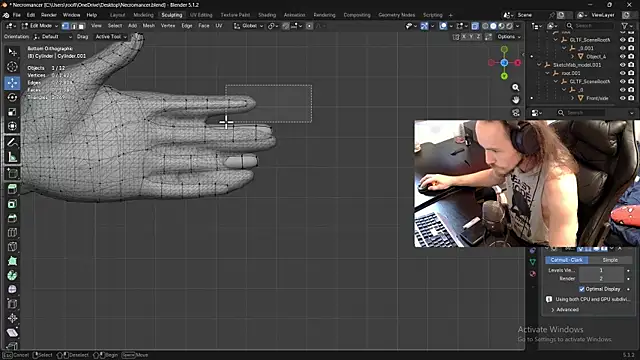This screenshot has width=640, height=360.
Task: Switch to rendered viewport shading
Action: click(509, 26)
